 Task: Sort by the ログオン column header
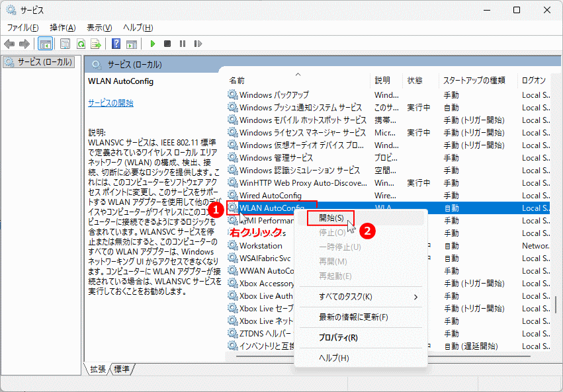click(x=533, y=81)
